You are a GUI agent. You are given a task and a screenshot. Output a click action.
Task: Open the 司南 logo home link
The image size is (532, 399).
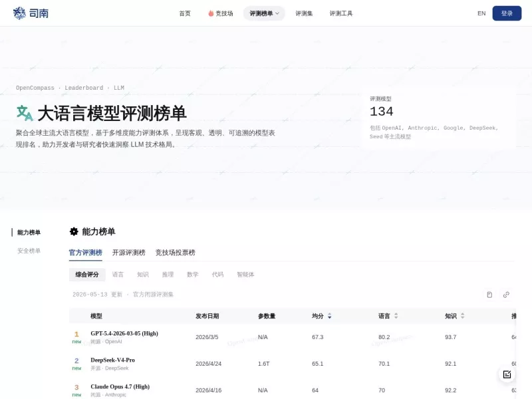click(x=31, y=13)
